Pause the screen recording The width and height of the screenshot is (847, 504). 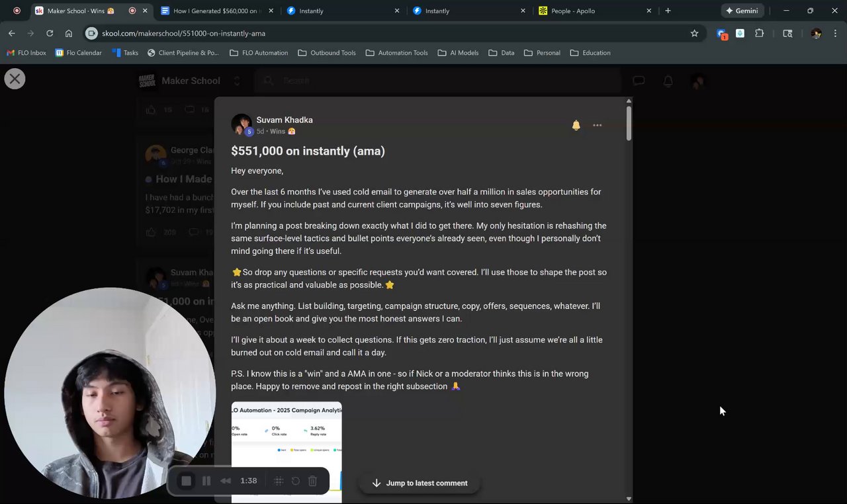206,481
